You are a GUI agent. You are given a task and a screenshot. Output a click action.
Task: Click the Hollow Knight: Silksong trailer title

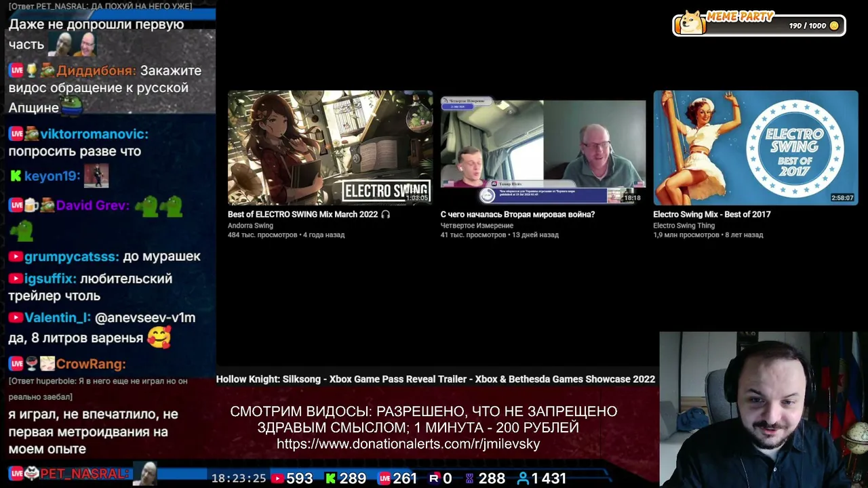(x=435, y=380)
